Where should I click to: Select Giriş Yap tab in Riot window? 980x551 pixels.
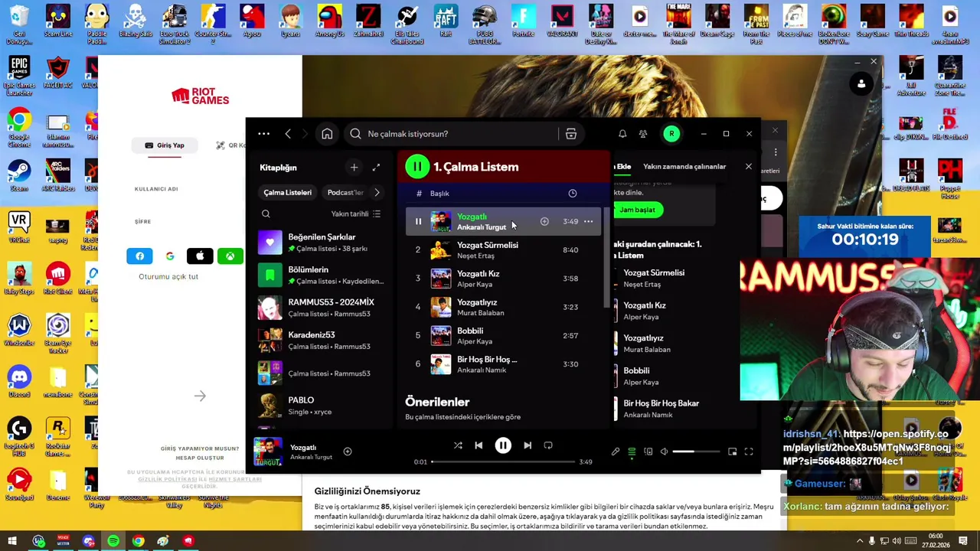click(x=164, y=145)
